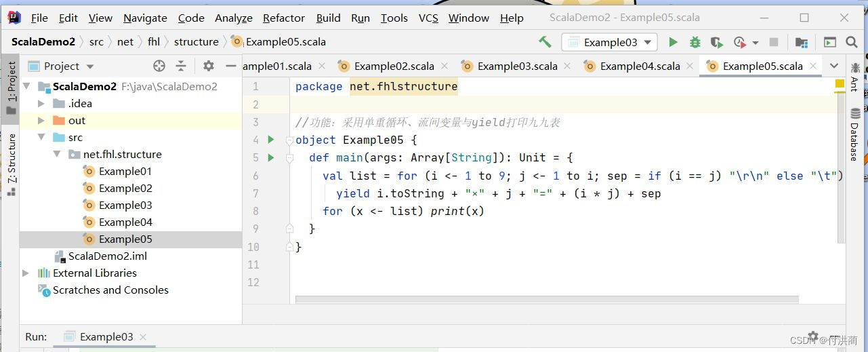The height and width of the screenshot is (352, 868).
Task: Open the Database tool window
Action: [855, 134]
